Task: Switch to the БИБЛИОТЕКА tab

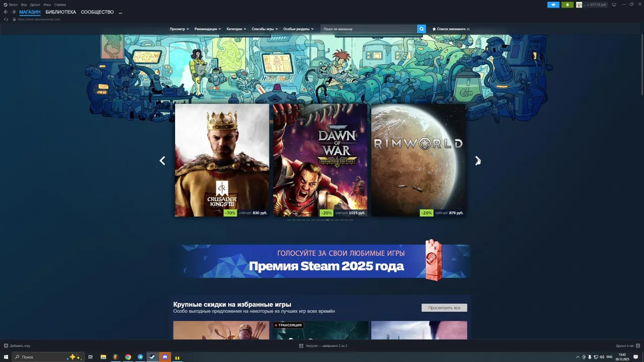Action: point(61,12)
